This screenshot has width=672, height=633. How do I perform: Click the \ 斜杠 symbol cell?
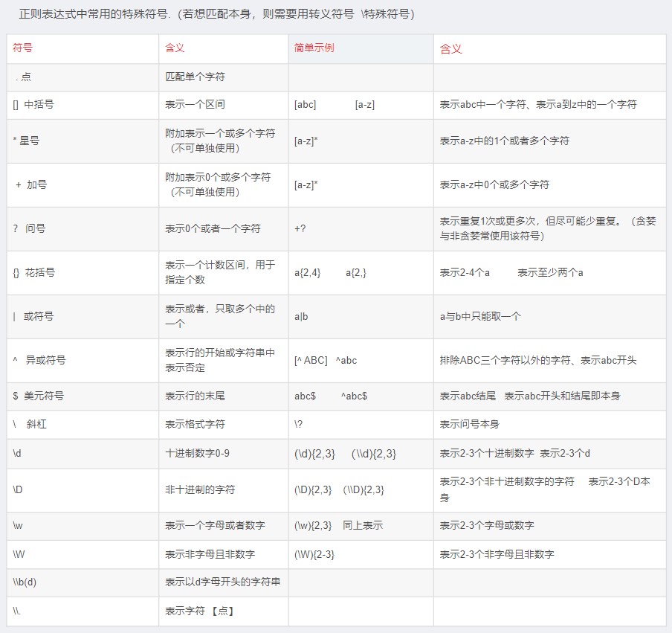tap(26, 424)
